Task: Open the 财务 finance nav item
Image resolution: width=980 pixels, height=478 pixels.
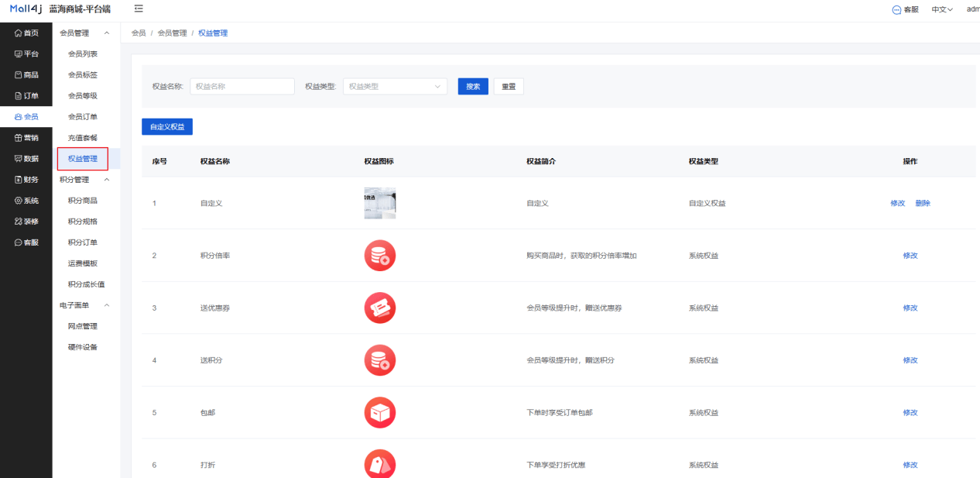Action: [x=26, y=179]
